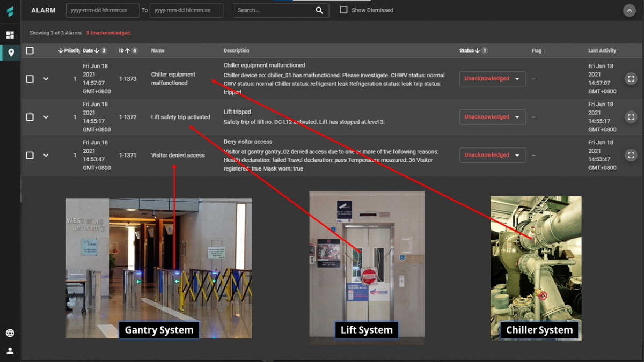
Task: Expand fullscreen view for alarm 1-1372
Action: coord(631,117)
